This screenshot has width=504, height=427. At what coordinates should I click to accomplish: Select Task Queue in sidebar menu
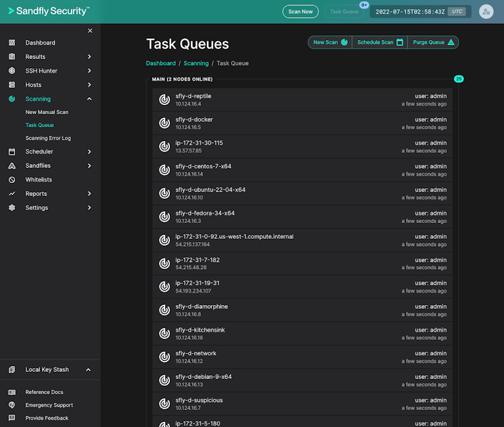point(39,125)
